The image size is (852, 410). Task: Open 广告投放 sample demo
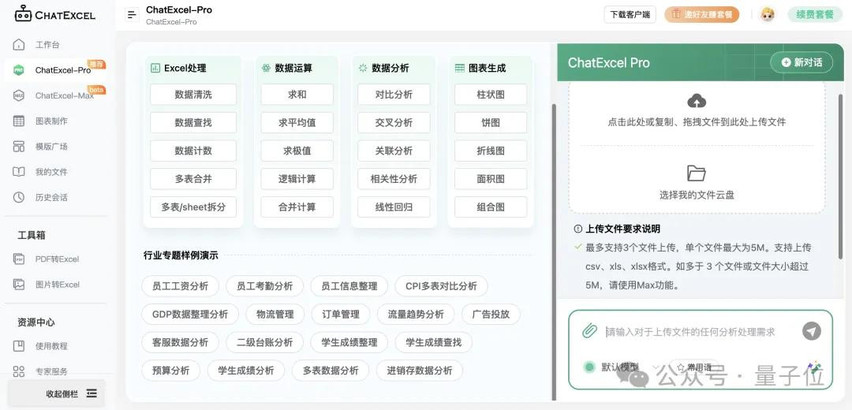click(491, 314)
